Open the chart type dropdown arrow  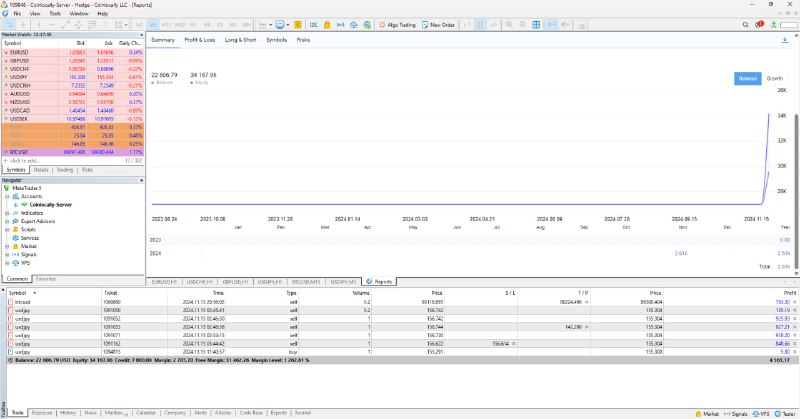(x=270, y=24)
